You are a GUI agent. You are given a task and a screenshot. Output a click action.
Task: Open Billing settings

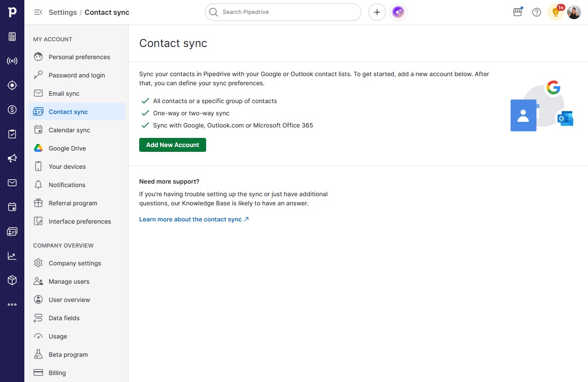click(77, 373)
